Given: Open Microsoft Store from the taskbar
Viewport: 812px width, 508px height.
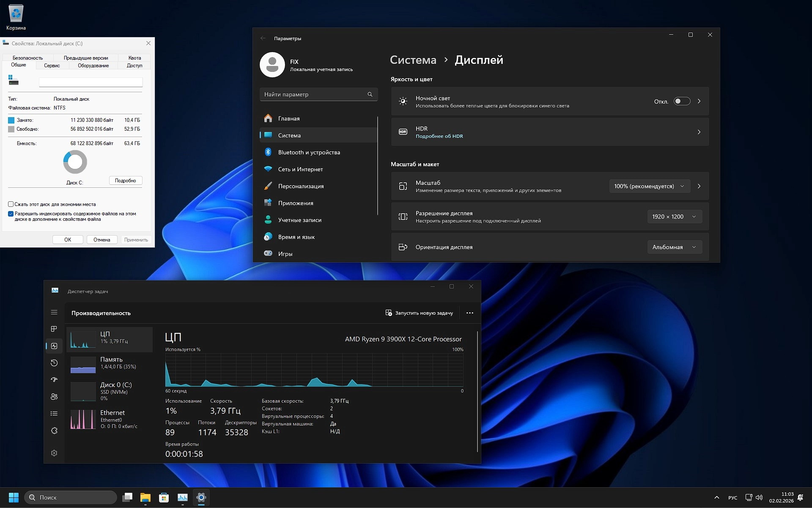Looking at the screenshot, I should [164, 497].
